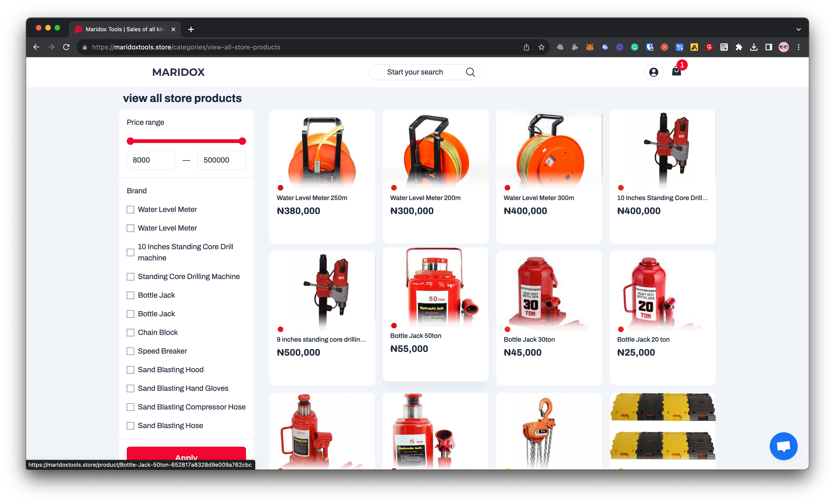Open the Chrome profile avatar
This screenshot has width=835, height=504.
tap(784, 47)
